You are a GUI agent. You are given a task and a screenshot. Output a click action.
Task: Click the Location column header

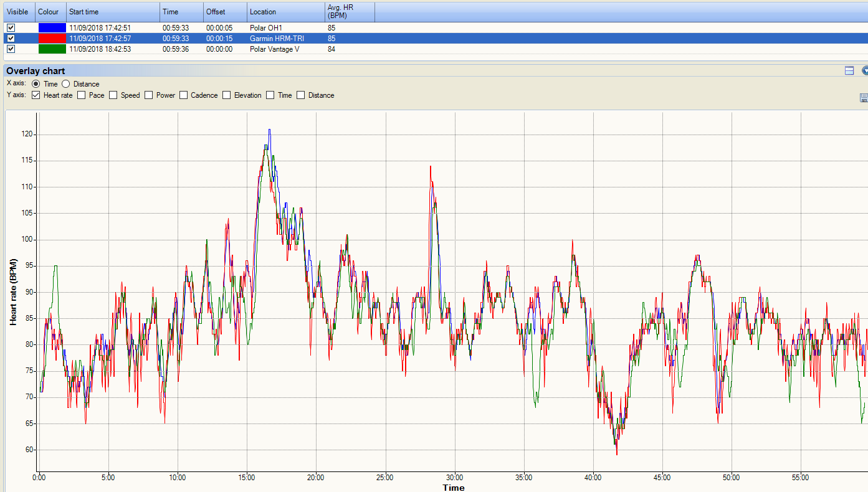click(x=285, y=12)
